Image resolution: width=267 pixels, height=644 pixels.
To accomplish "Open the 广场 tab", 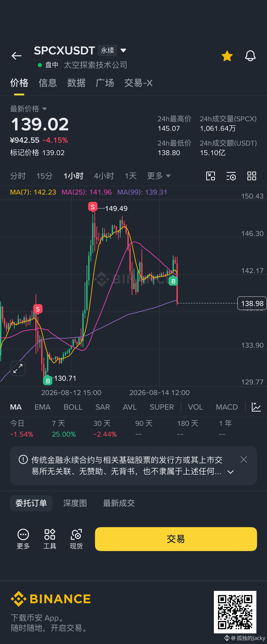I will [105, 83].
